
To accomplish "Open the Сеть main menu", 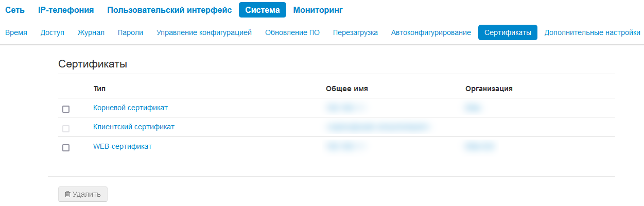I will 15,10.
